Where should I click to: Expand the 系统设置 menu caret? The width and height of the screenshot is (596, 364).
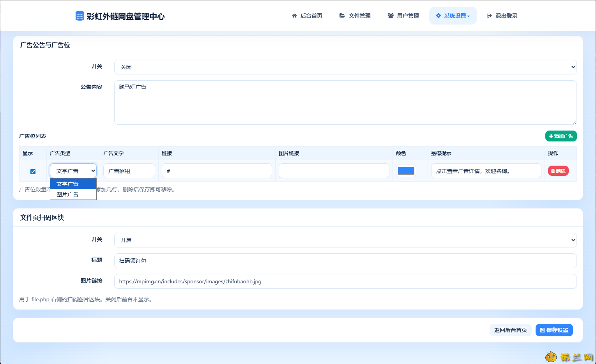point(469,16)
